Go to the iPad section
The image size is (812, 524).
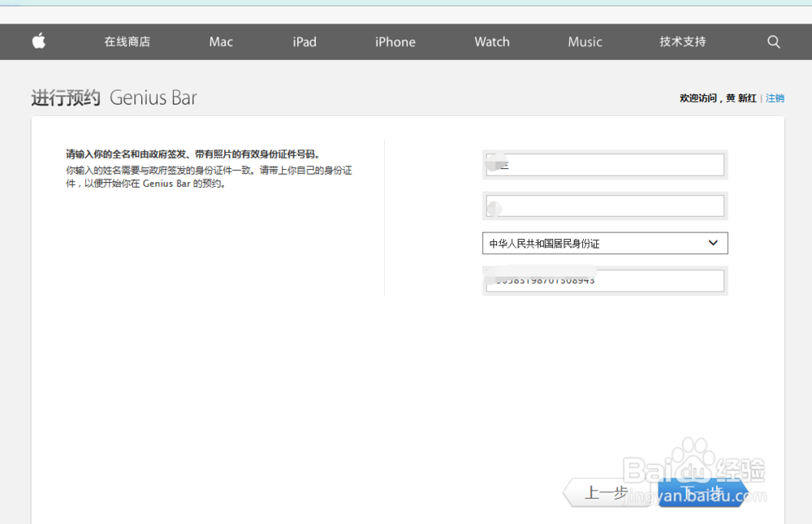304,42
